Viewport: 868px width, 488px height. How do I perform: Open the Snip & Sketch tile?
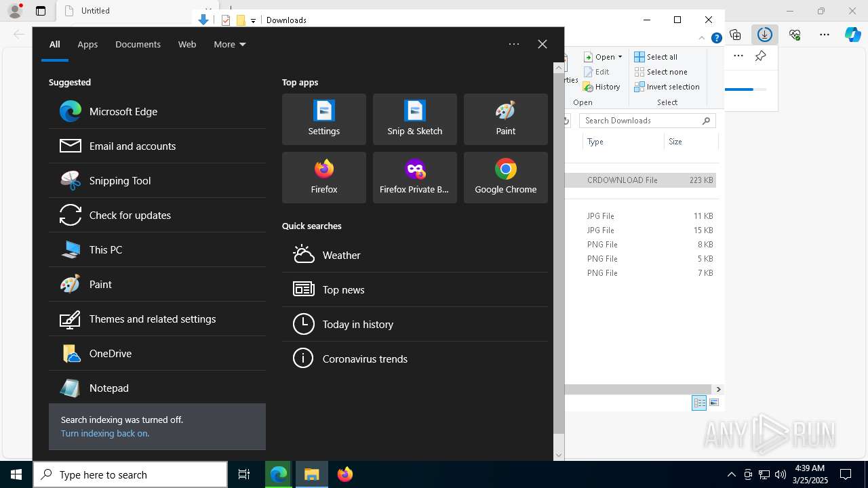point(415,119)
